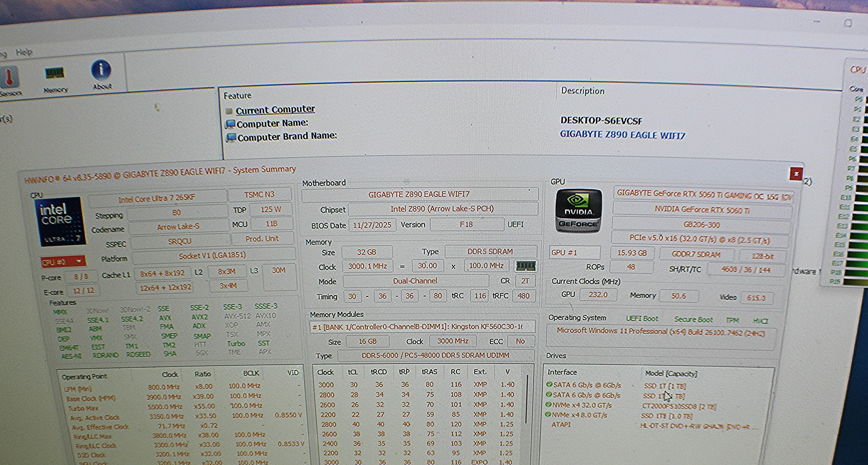Click the 15.93 GB video memory field
868x465 pixels.
[632, 253]
